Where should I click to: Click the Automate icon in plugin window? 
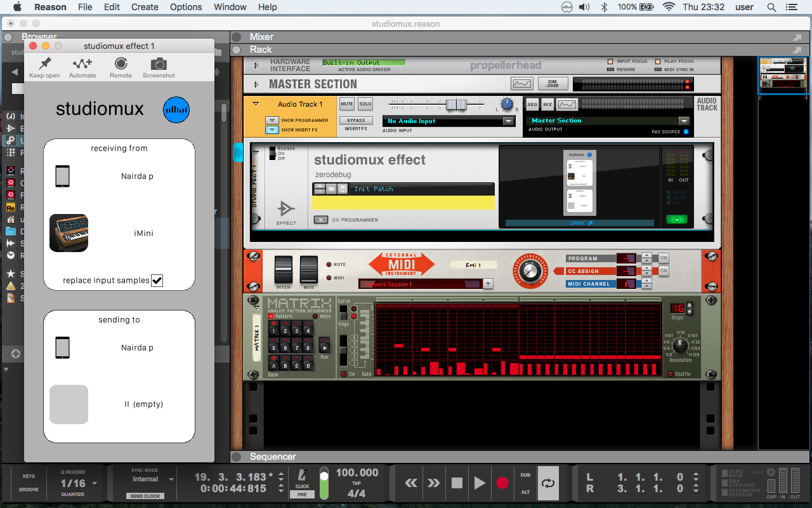click(x=82, y=63)
